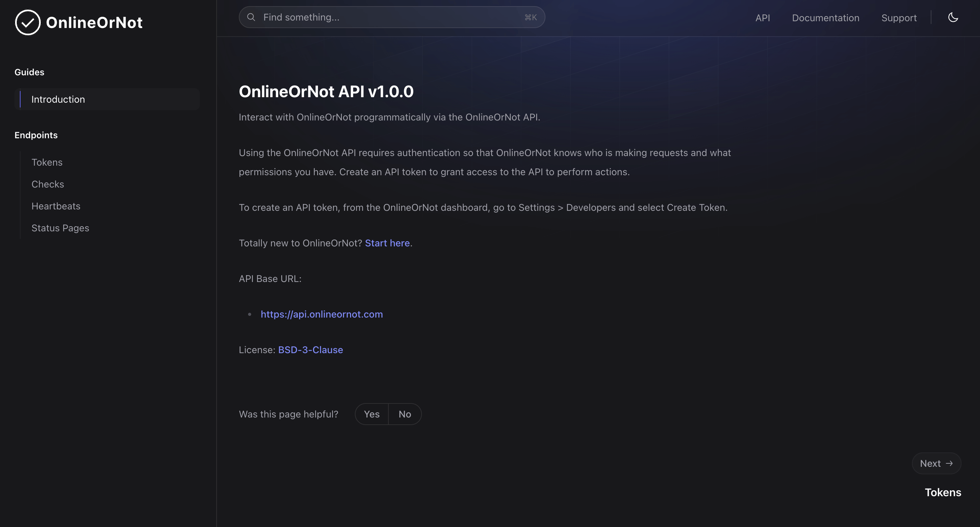Open the Heartbeats endpoint page

pos(55,206)
